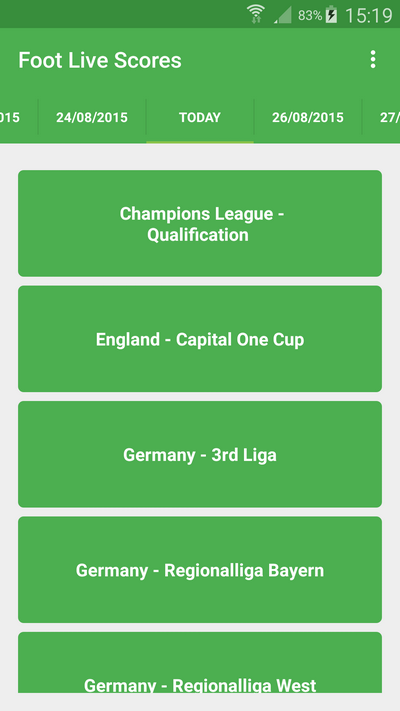
Task: Select the TODAY tab
Action: pos(200,117)
